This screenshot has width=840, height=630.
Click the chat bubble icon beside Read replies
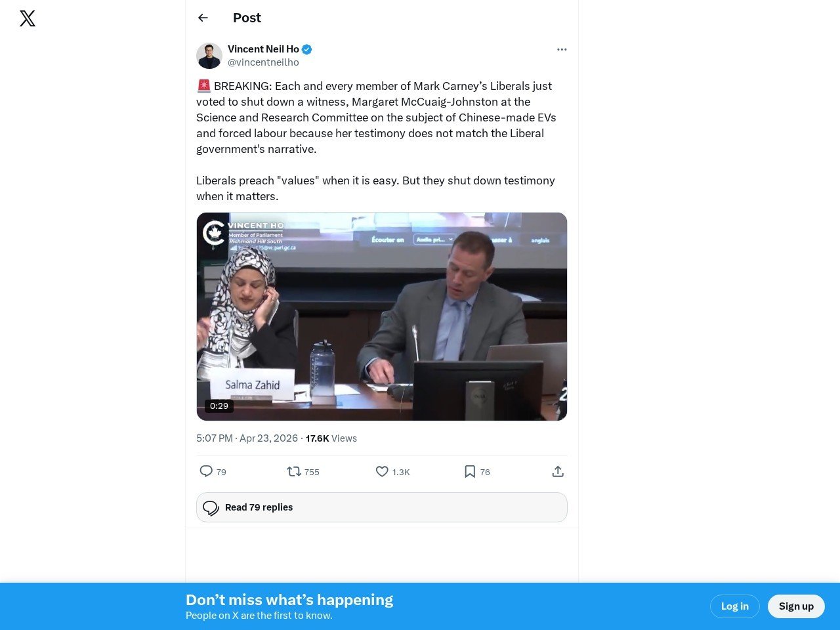click(211, 508)
